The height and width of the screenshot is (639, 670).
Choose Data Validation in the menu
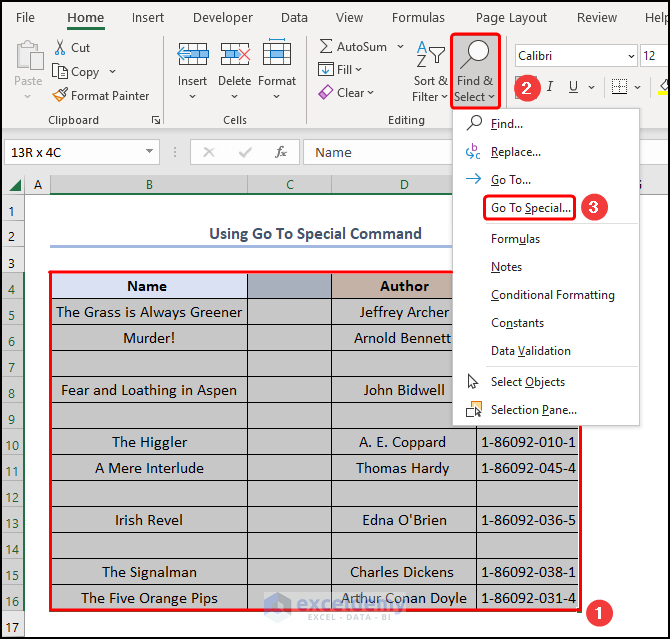[x=530, y=350]
